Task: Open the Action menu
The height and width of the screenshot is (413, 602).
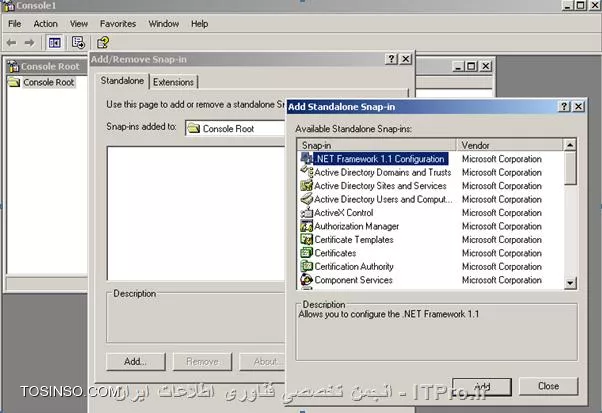Action: coord(45,24)
